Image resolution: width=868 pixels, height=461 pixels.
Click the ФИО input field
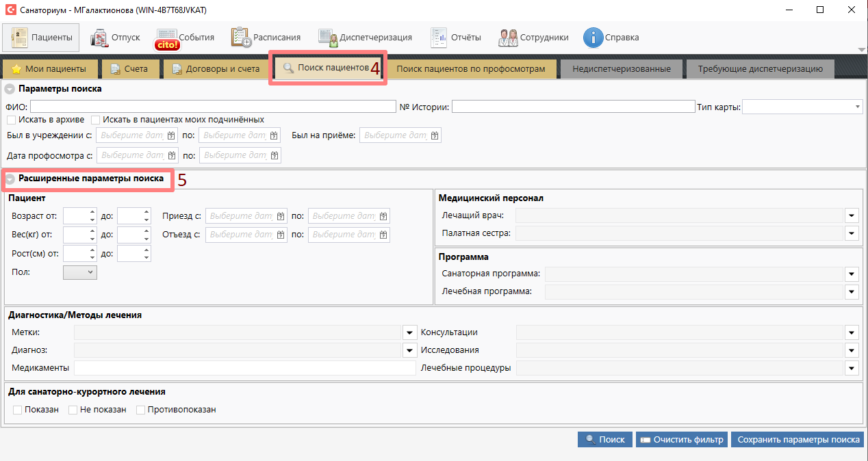tap(213, 107)
